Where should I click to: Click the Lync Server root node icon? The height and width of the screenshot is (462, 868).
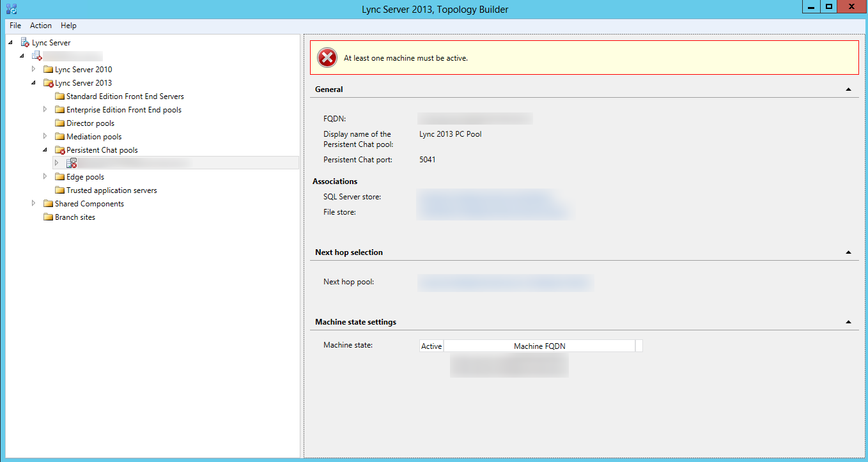[x=25, y=43]
